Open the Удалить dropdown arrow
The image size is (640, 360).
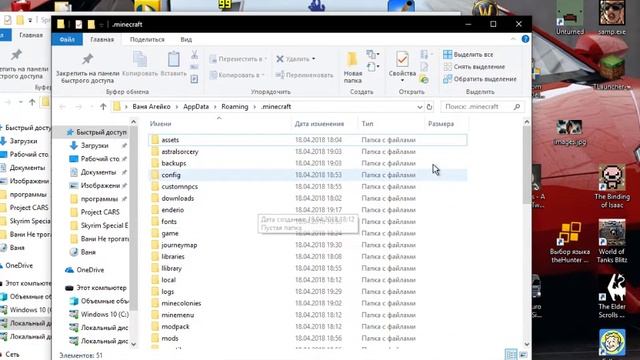[x=313, y=59]
